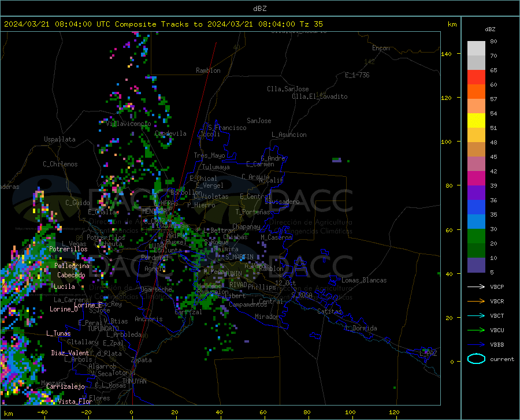Pick the bright green swatch below 30 dBZ
Image resolution: width=520 pixels, height=420 pixels.
(476, 236)
